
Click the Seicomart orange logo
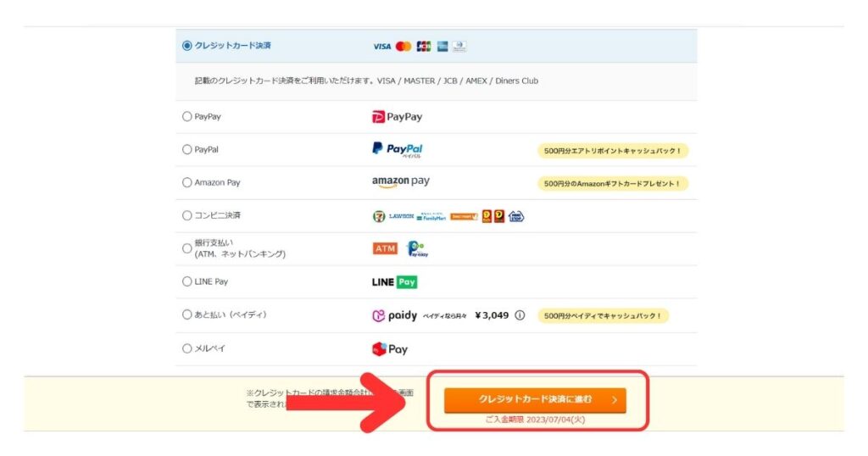(464, 216)
